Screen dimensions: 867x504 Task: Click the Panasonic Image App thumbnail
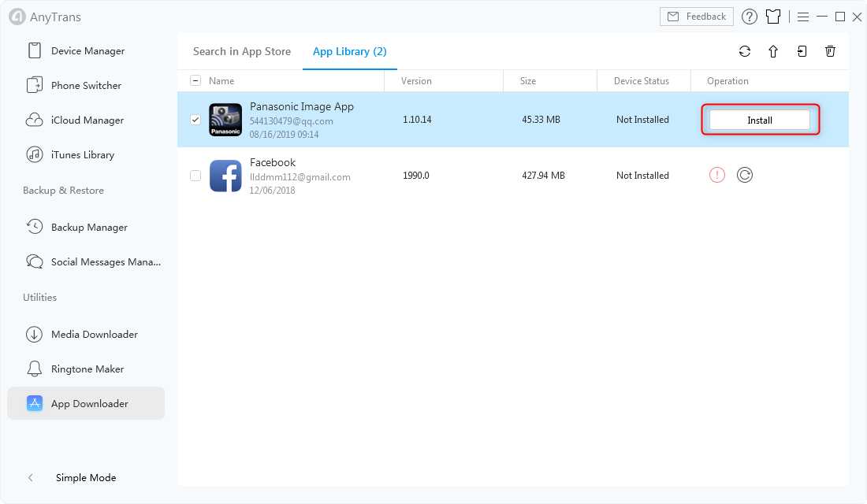pyautogui.click(x=225, y=120)
